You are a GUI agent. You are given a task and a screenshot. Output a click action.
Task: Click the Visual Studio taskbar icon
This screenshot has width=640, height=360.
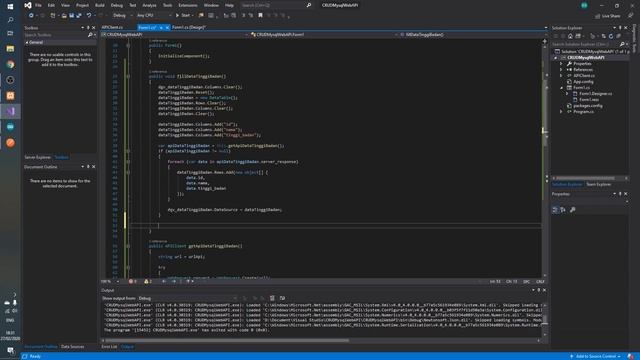[10, 111]
